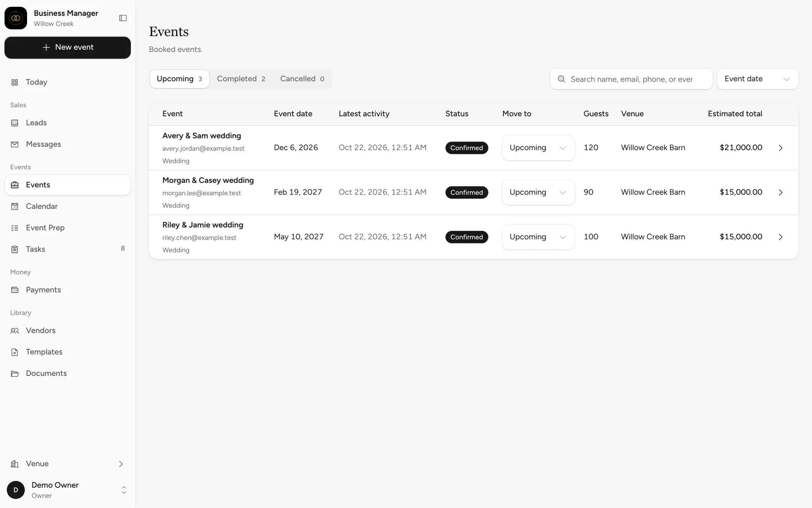Click the Tasks clipboard icon
The image size is (812, 508).
tap(15, 249)
